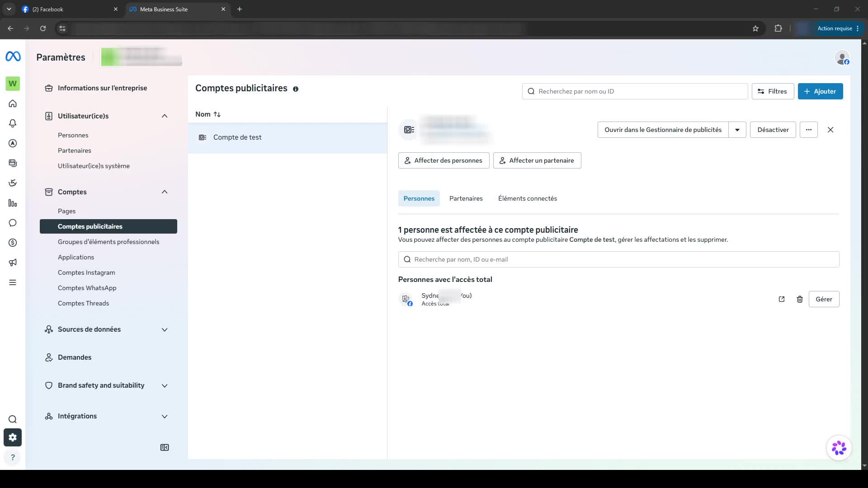Collapse Comptes section
This screenshot has width=868, height=488.
pos(165,192)
